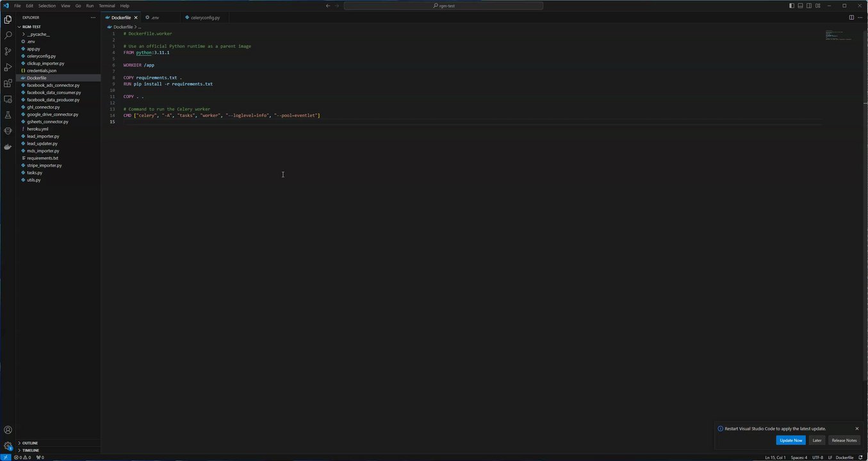Change indentation via Spaces: 4
This screenshot has height=461, width=868.
point(799,457)
